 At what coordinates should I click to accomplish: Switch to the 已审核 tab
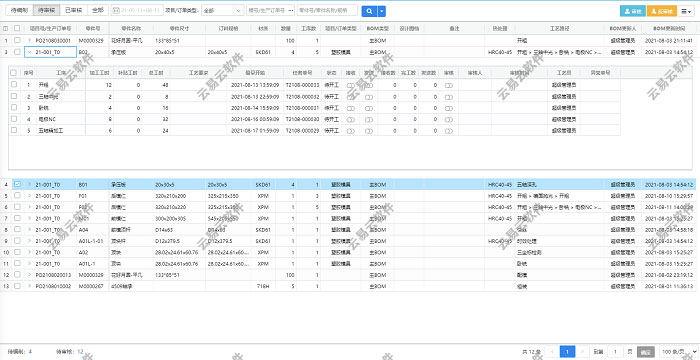(73, 10)
